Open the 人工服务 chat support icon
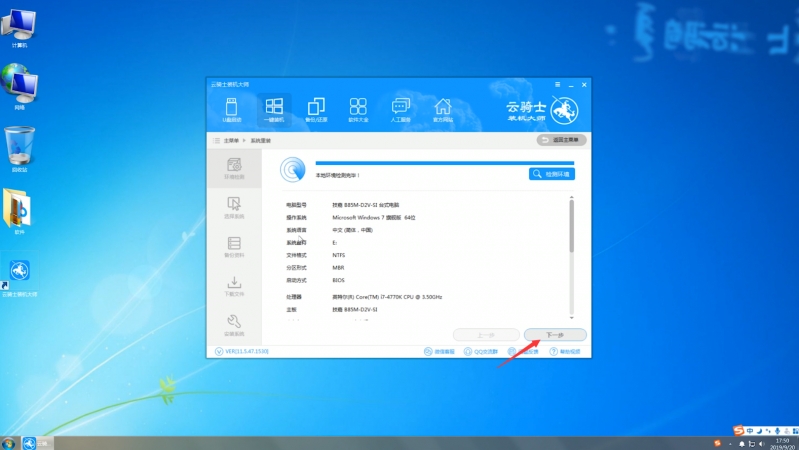799x450 pixels. coord(401,110)
